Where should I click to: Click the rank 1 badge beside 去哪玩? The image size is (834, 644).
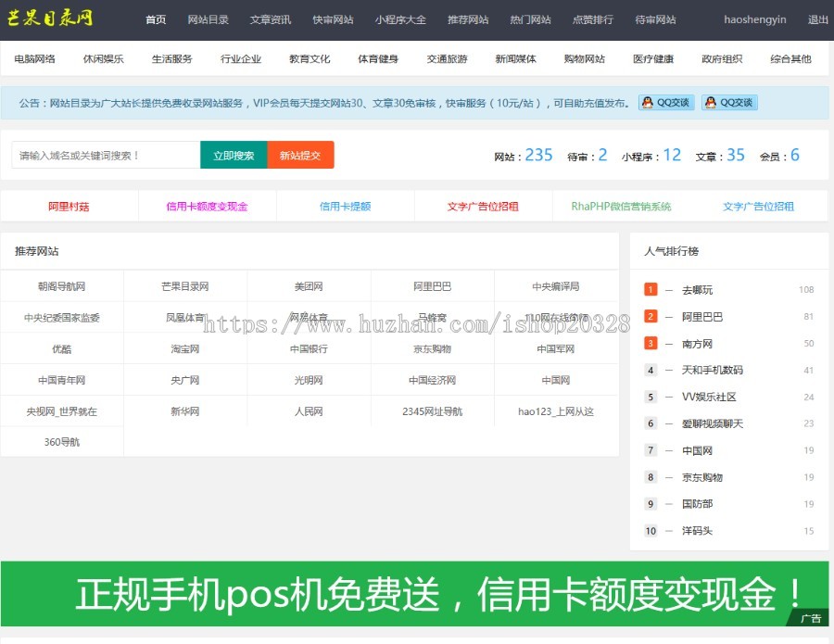click(x=651, y=289)
